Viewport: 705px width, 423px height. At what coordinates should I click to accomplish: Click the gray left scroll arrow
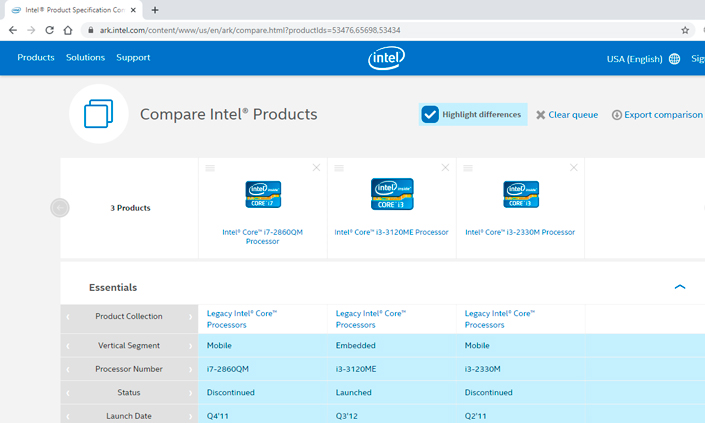60,208
